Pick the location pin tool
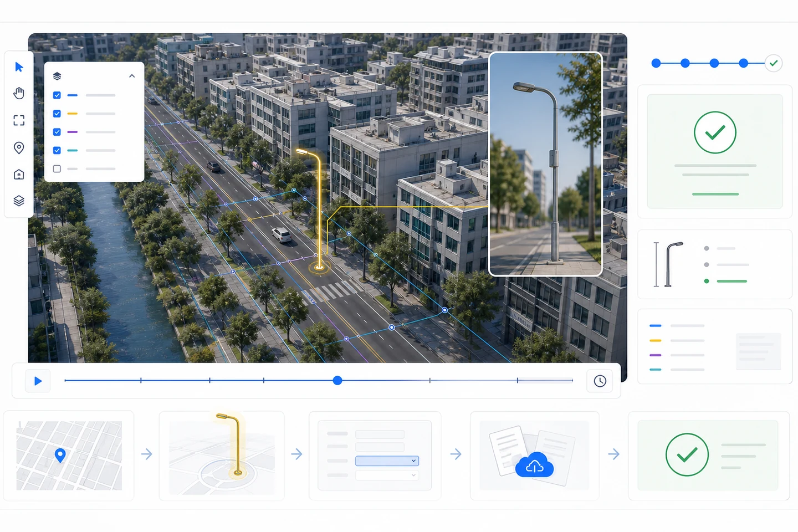This screenshot has width=798, height=532. (x=19, y=147)
